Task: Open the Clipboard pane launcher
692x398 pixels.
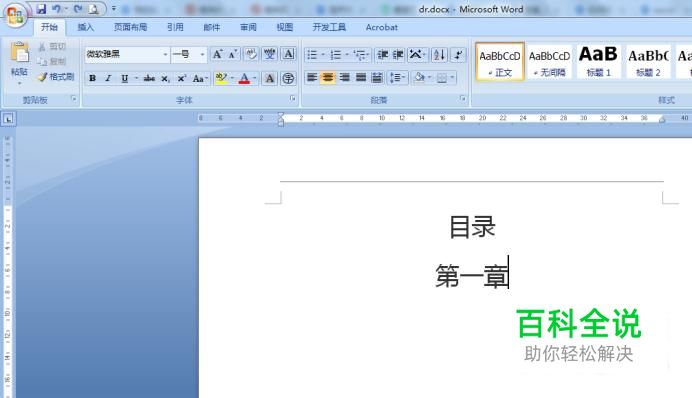Action: [x=74, y=98]
